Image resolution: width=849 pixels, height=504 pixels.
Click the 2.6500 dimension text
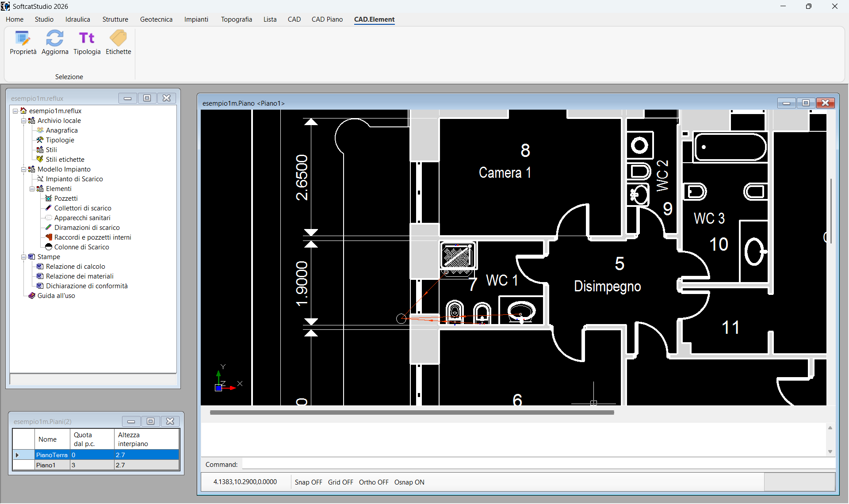tap(302, 177)
